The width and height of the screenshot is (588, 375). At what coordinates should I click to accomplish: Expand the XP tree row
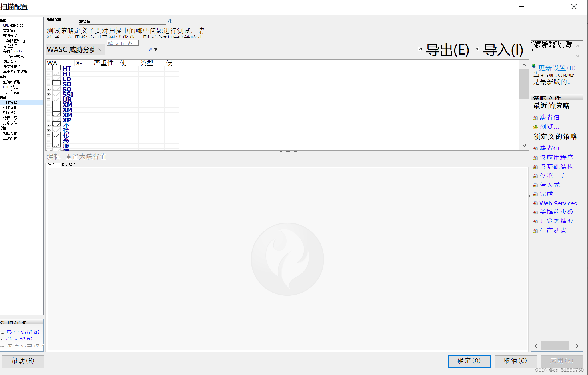coord(49,120)
